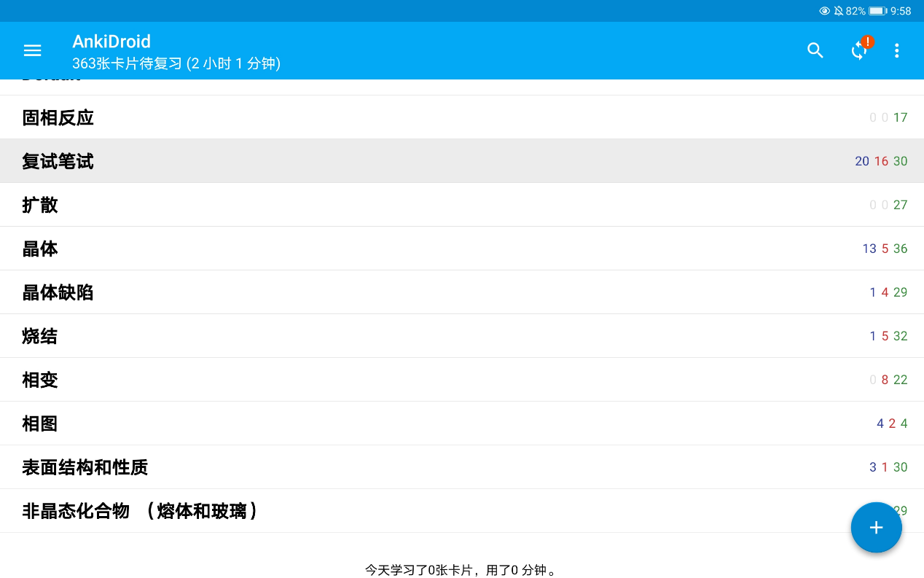Tap the 9:58 clock in status bar
The image size is (924, 578).
(901, 11)
